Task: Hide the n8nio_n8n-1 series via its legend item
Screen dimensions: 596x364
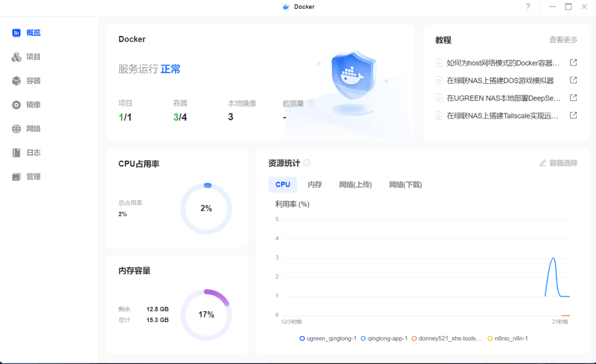Action: [x=509, y=338]
